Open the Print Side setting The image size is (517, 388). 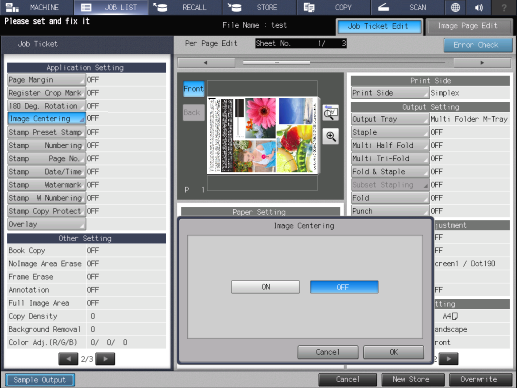390,93
